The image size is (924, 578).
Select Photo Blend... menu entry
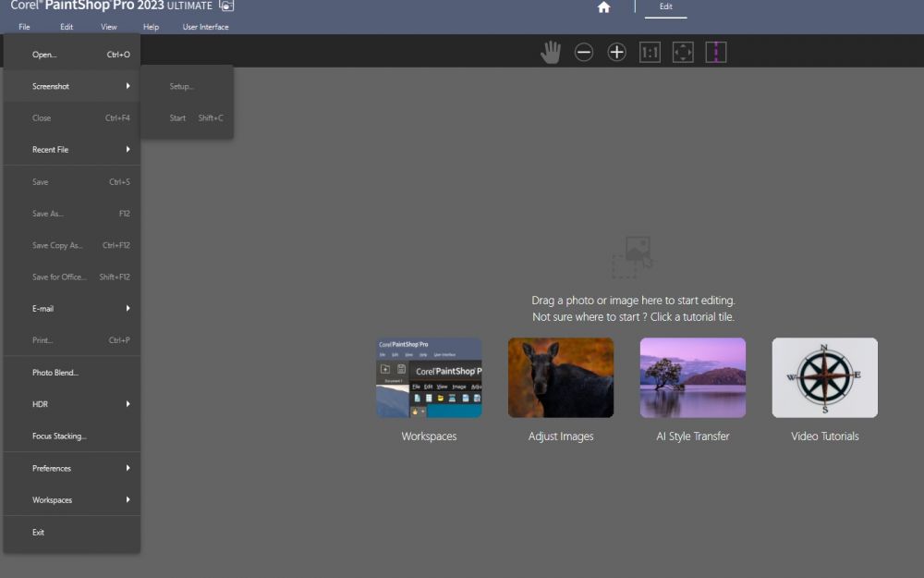point(72,373)
